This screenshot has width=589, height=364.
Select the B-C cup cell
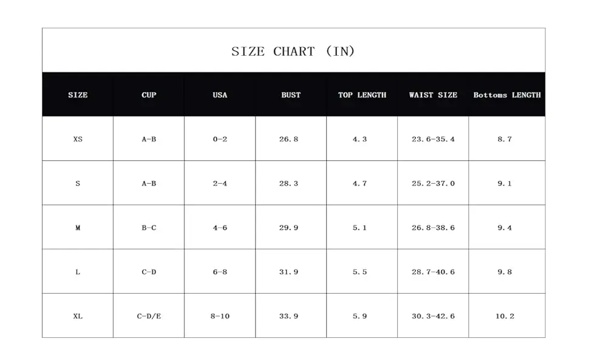tap(149, 227)
